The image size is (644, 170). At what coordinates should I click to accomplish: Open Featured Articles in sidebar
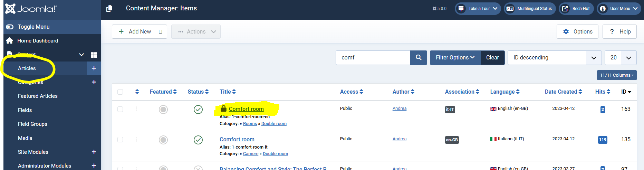click(x=38, y=96)
